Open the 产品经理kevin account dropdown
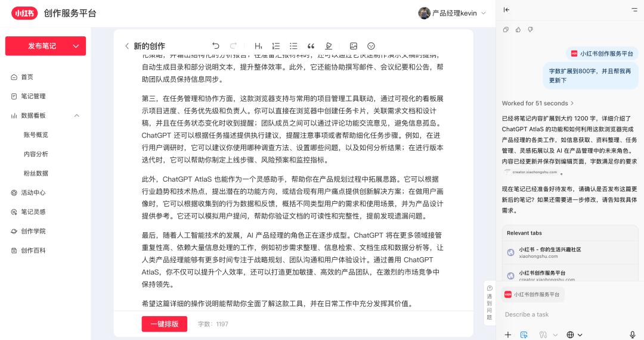644x340 pixels. tap(483, 13)
